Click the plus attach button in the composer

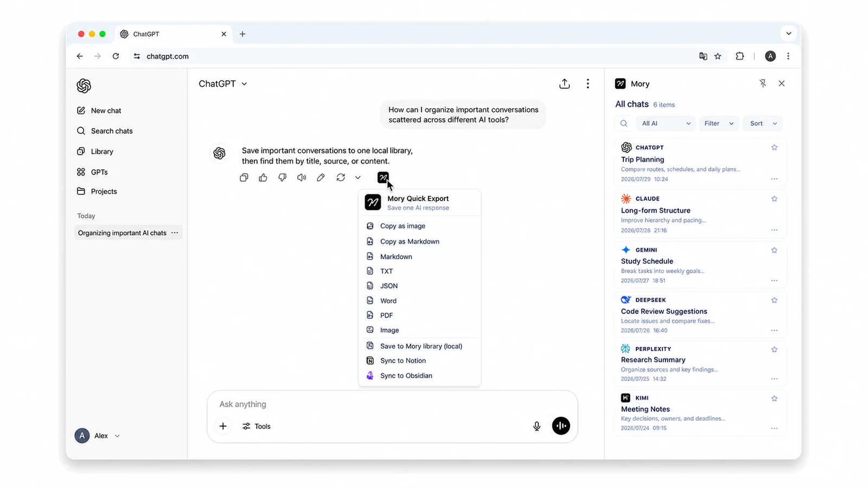click(x=223, y=426)
